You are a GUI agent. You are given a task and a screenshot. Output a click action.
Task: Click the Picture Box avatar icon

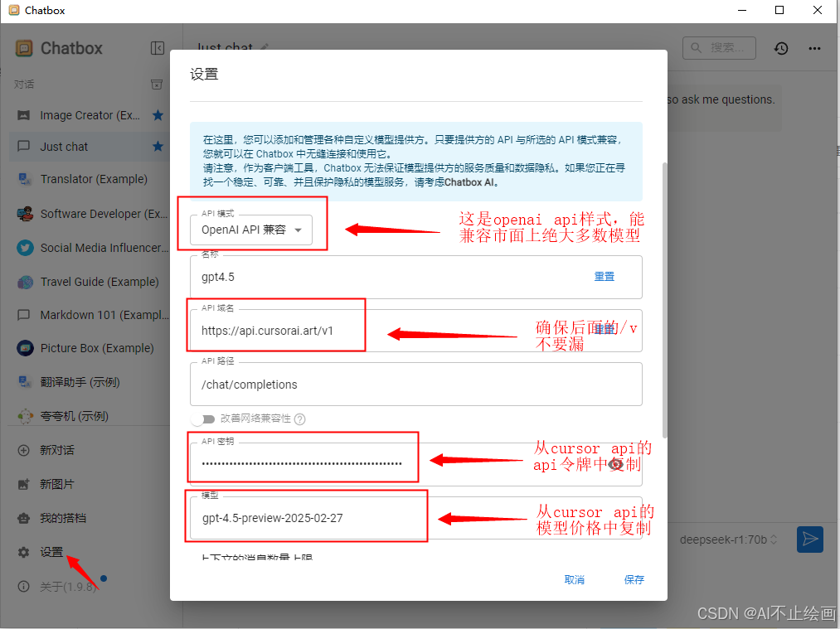[25, 348]
